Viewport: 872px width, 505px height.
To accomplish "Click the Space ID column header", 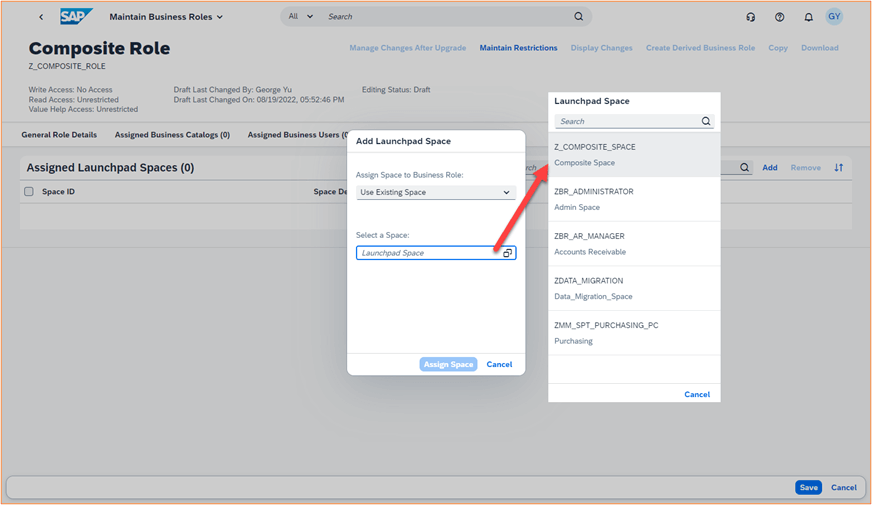I will point(58,191).
